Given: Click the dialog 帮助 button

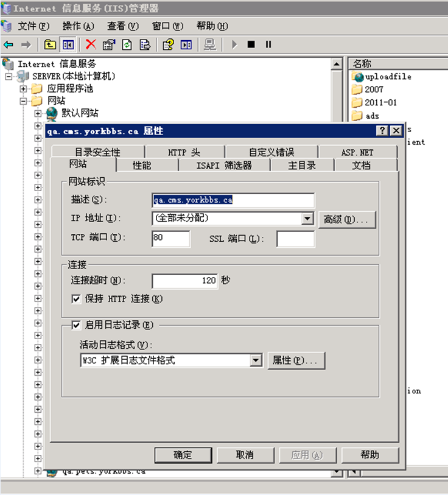Looking at the screenshot, I should (370, 455).
